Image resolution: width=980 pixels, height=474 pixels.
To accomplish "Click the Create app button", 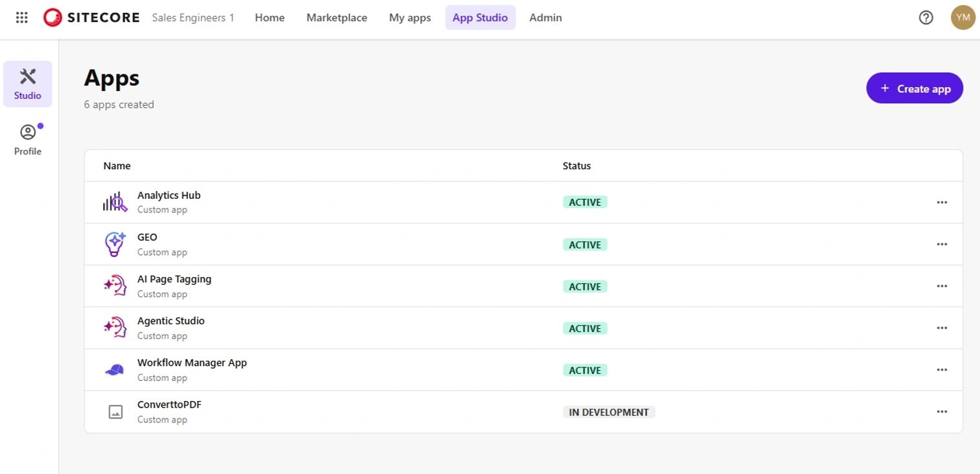I will [x=914, y=88].
